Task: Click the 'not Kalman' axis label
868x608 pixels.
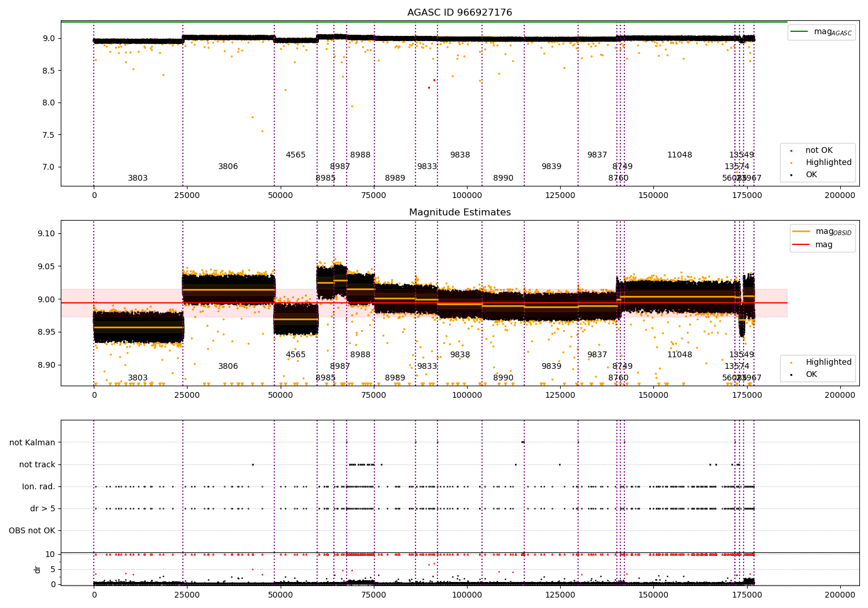Action: tap(32, 442)
